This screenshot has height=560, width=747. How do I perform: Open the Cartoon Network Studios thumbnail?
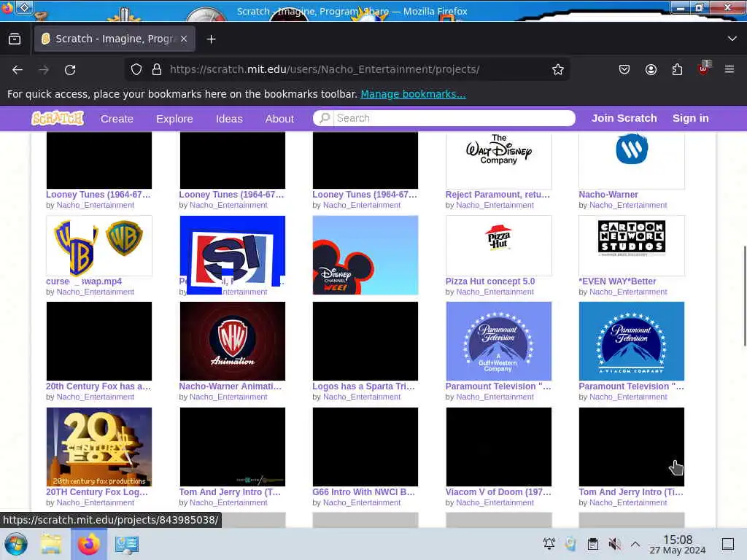coord(632,246)
